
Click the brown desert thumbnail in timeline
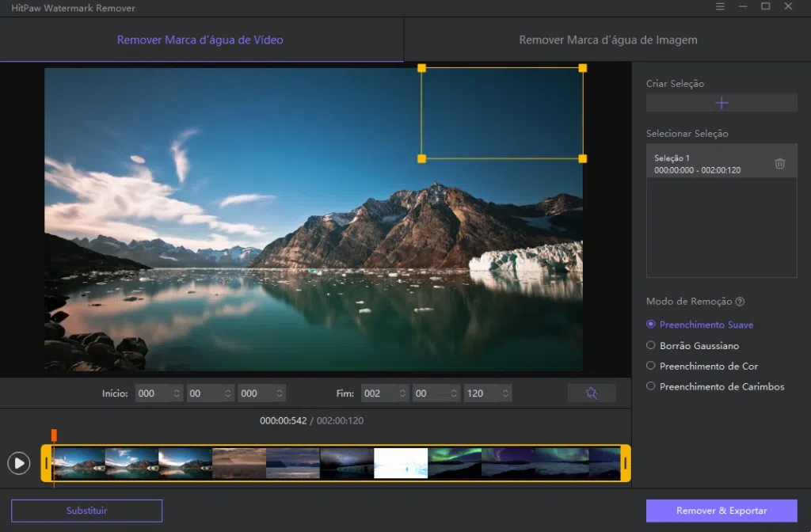(239, 463)
